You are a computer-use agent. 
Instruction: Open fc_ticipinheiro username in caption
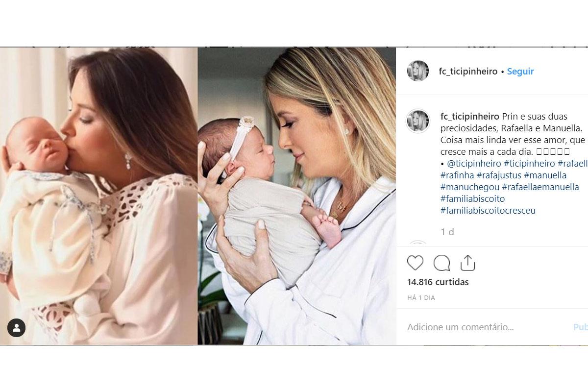coord(469,117)
